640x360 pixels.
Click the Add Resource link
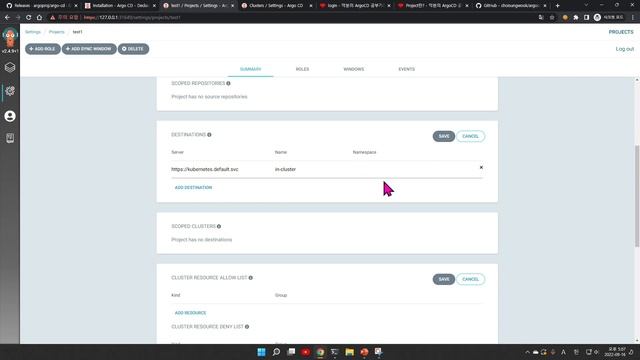191,313
